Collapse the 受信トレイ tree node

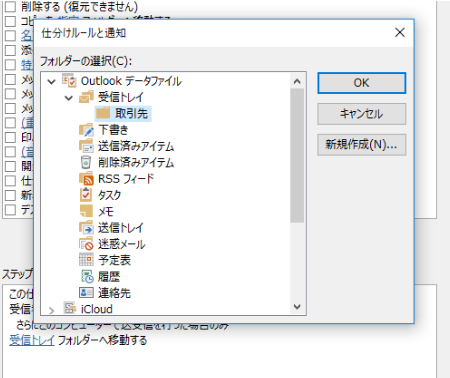(x=69, y=98)
